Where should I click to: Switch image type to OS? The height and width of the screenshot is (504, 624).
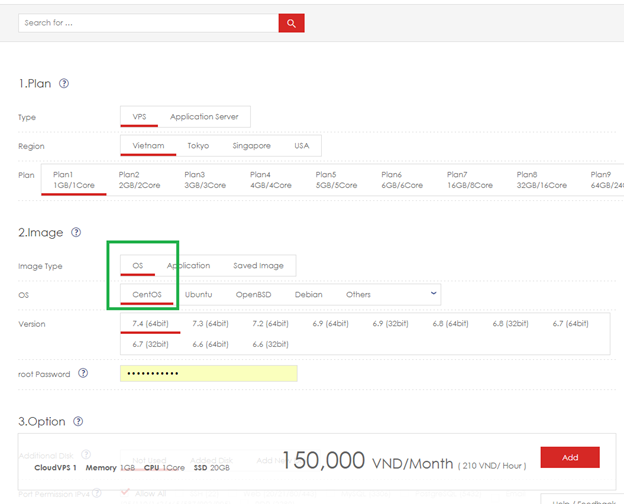tap(138, 266)
